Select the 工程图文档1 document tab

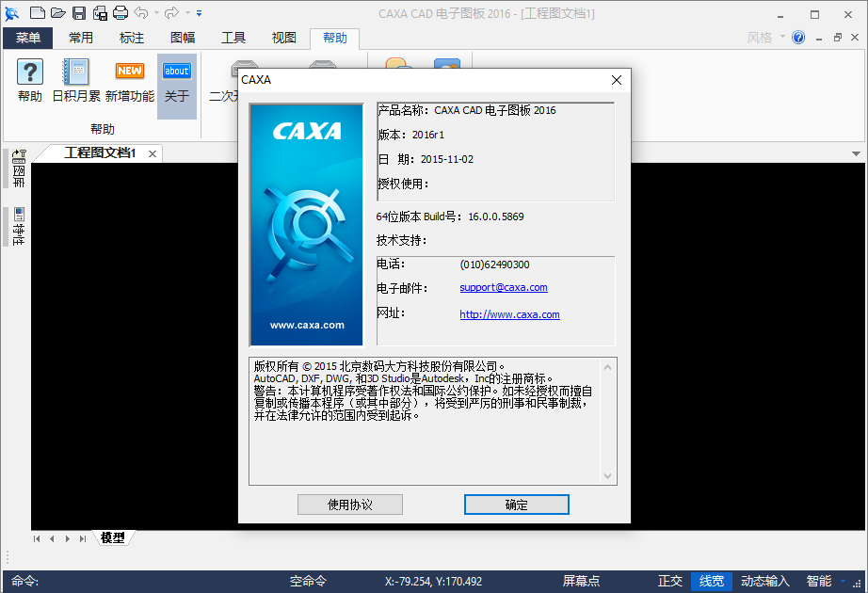tap(100, 152)
